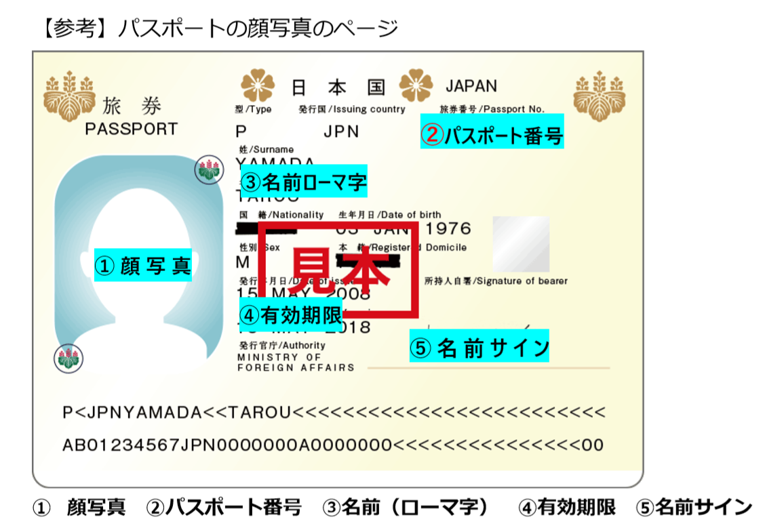This screenshot has width=782, height=532.
Task: Click the type value P
Action: click(x=241, y=131)
